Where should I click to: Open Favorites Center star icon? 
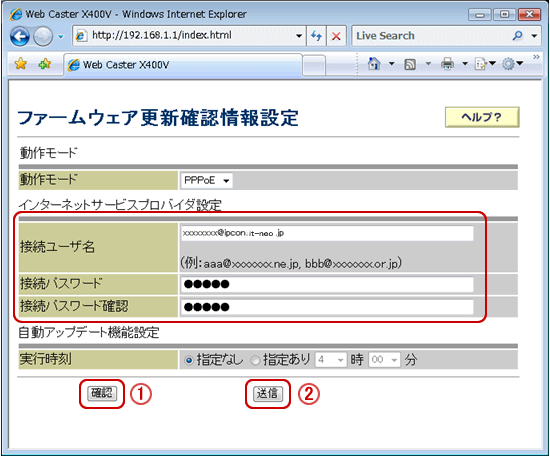click(21, 64)
